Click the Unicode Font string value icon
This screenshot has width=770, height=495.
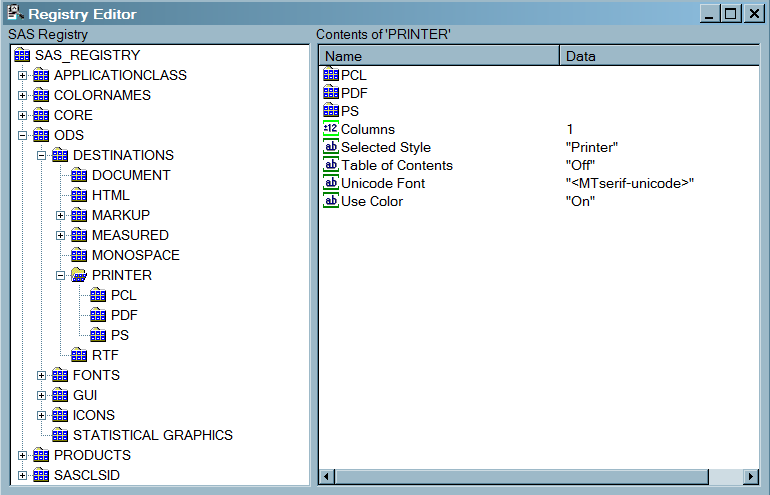(331, 183)
